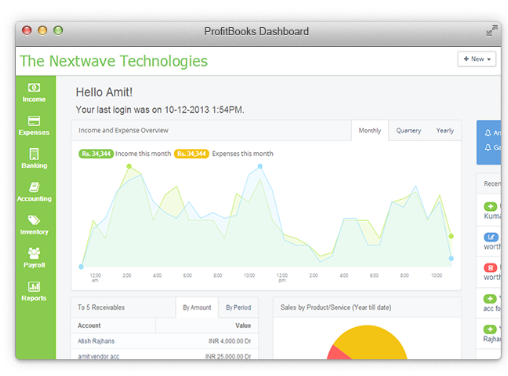Switch to the Quarterly overview tab

408,131
